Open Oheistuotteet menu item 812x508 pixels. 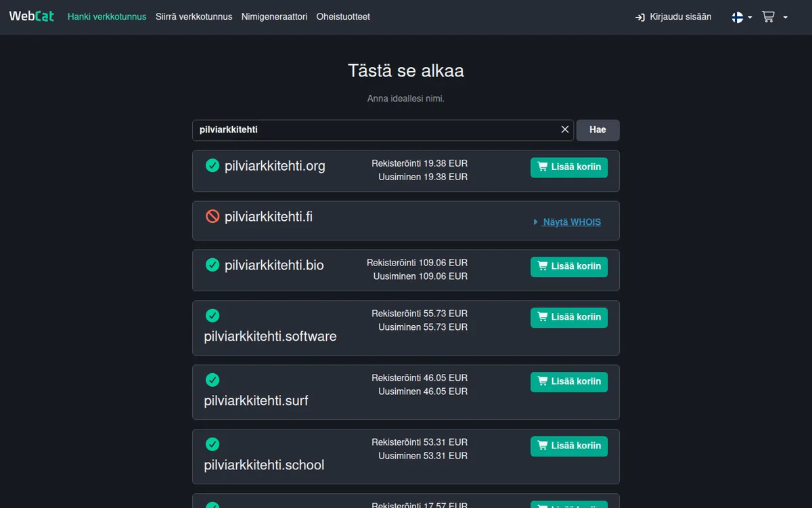tap(343, 17)
